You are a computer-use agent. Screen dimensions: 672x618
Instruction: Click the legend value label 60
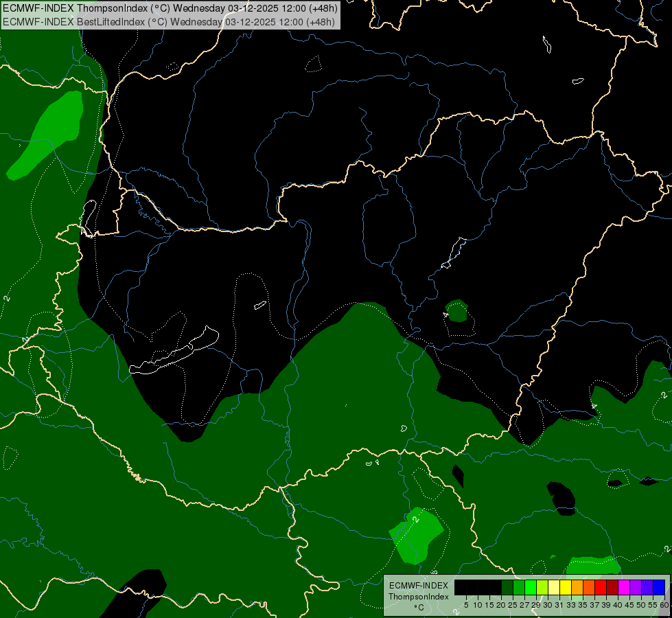click(x=664, y=605)
